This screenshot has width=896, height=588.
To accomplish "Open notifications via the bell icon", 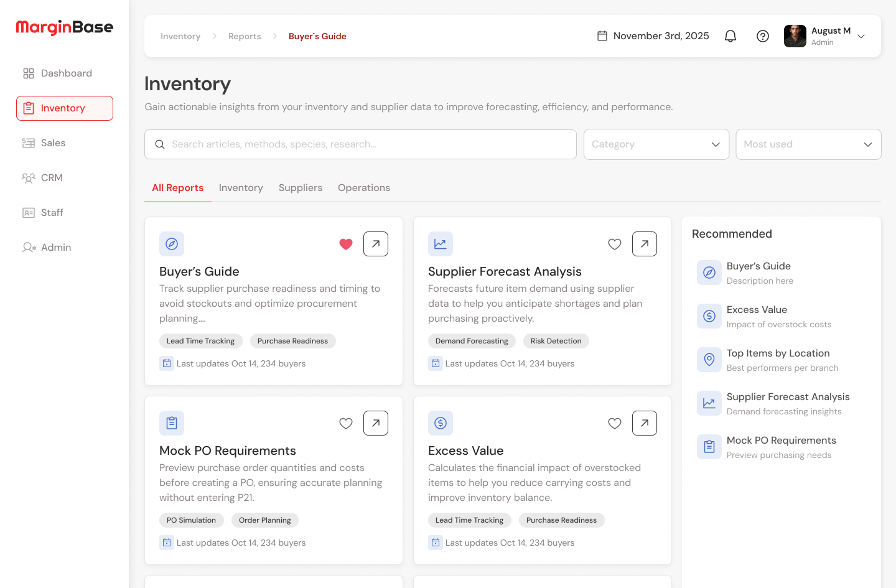I will 730,35.
